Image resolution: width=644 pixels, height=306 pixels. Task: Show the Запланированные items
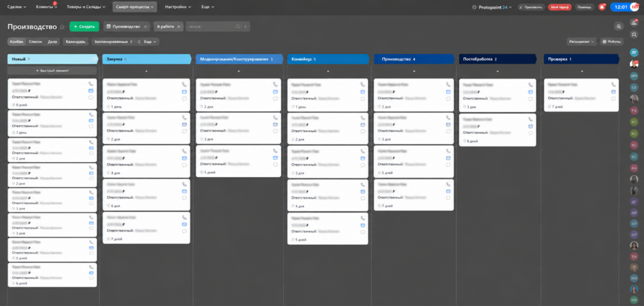[113, 42]
